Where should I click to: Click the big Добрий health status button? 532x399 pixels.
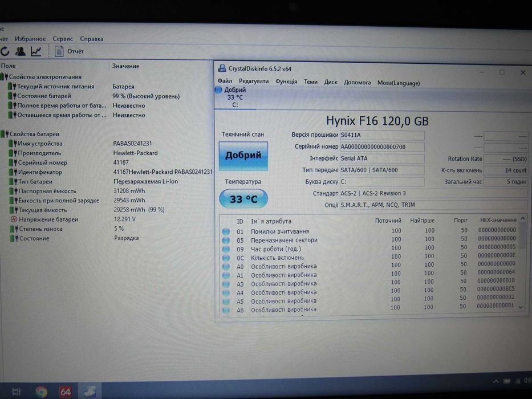click(243, 156)
